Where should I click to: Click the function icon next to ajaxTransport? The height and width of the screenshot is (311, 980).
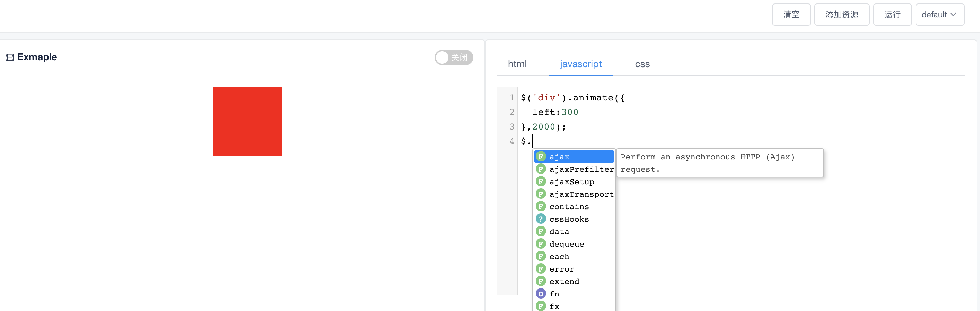pyautogui.click(x=541, y=194)
